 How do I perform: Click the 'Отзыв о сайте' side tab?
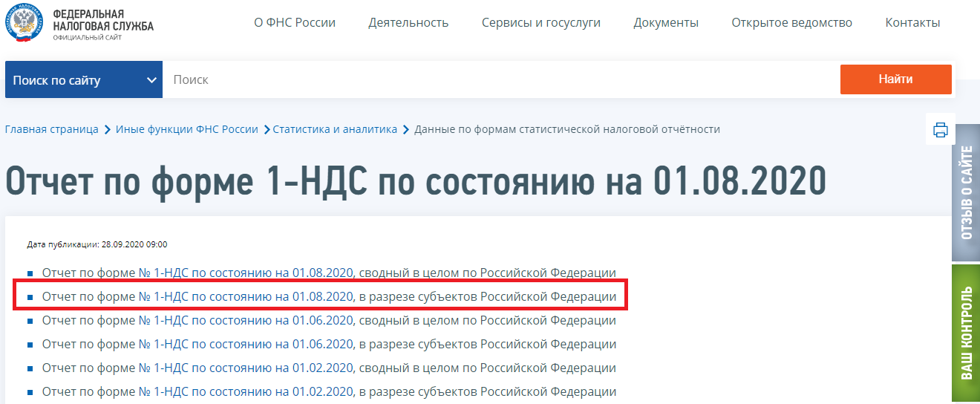coord(966,192)
